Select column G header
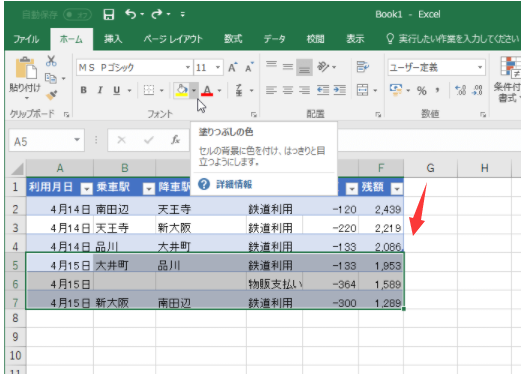Image resolution: width=524 pixels, height=374 pixels. 430,168
